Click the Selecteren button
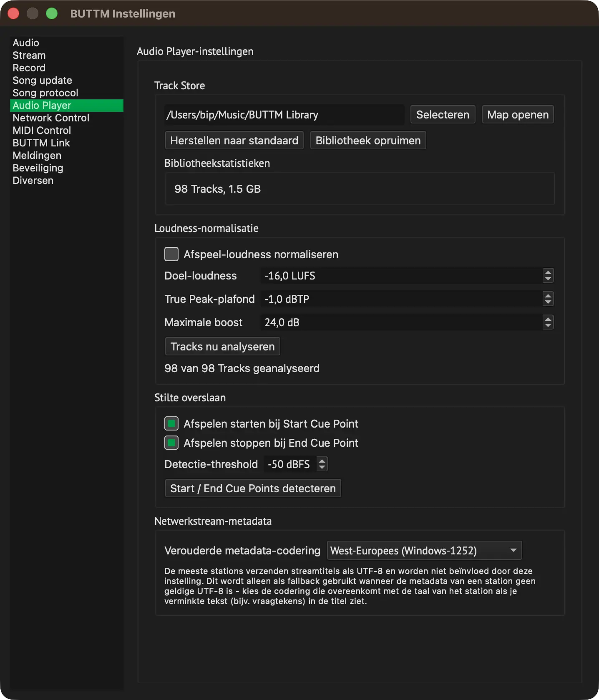Viewport: 599px width, 700px height. coord(443,115)
